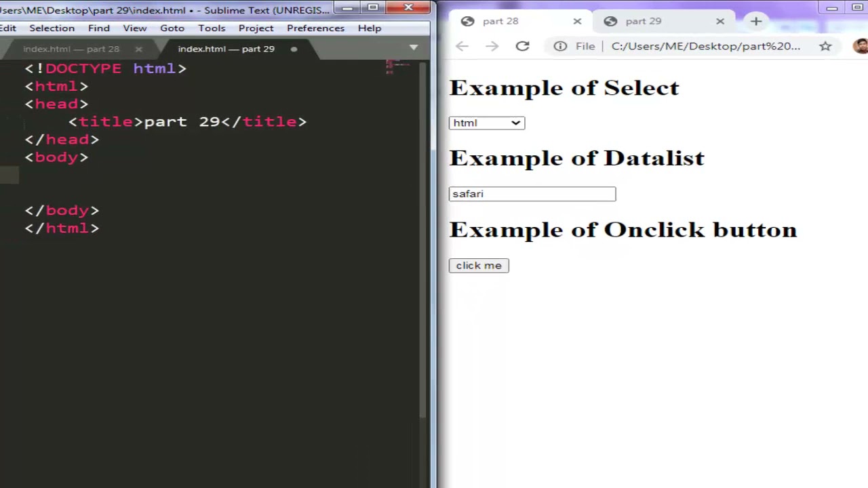The height and width of the screenshot is (488, 868).
Task: Minimize the Sublime Text window
Action: point(347,7)
